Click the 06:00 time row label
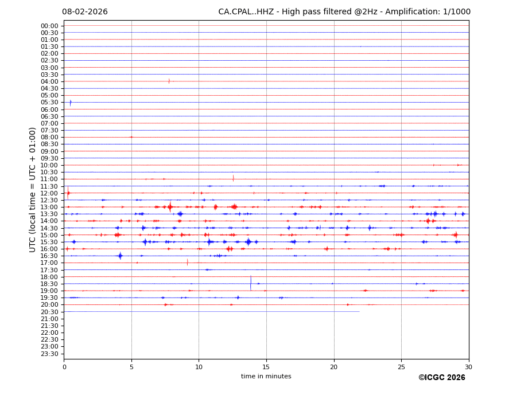The image size is (532, 399). coord(49,109)
